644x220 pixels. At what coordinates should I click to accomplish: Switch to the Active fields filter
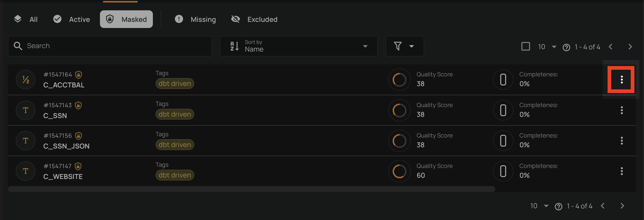click(71, 19)
